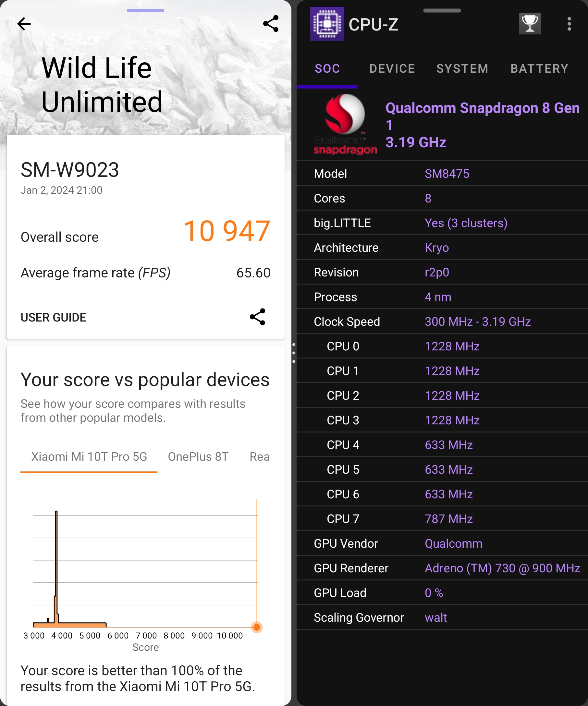588x706 pixels.
Task: Select the partially visible Rea device tab
Action: click(260, 456)
